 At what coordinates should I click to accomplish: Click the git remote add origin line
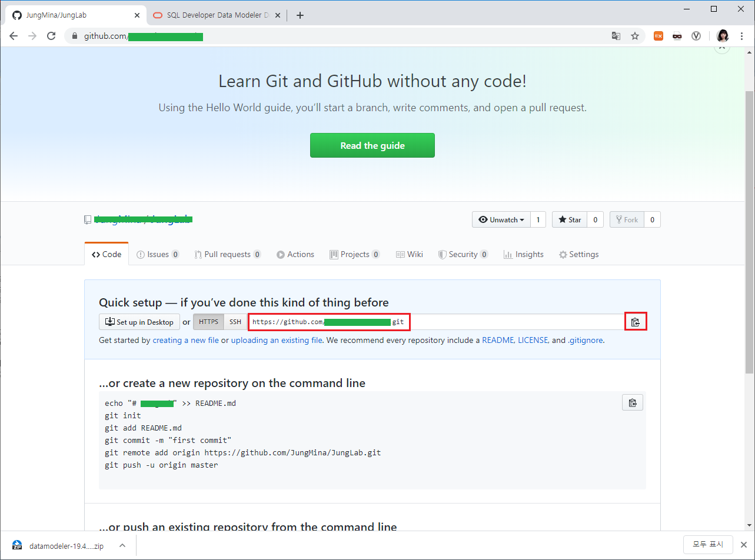coord(242,452)
